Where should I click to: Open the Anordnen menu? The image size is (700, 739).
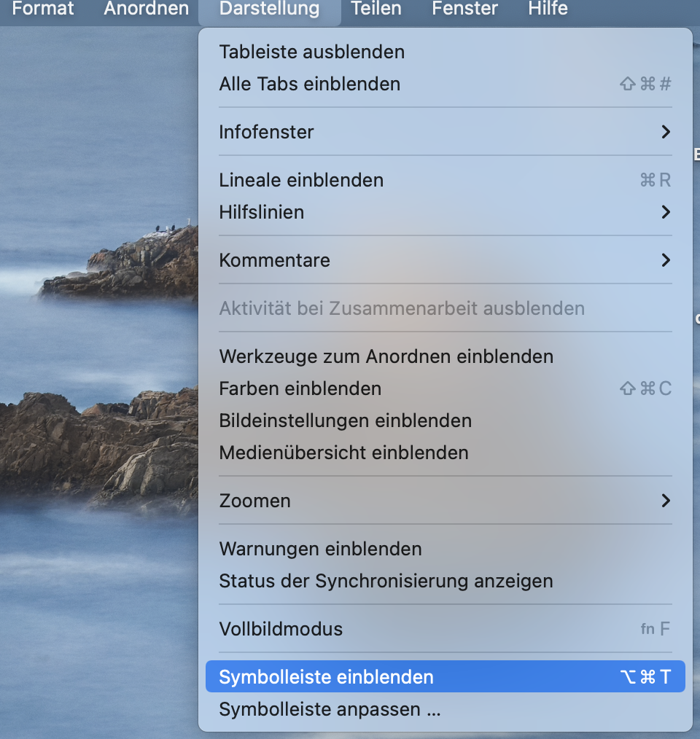pyautogui.click(x=147, y=9)
